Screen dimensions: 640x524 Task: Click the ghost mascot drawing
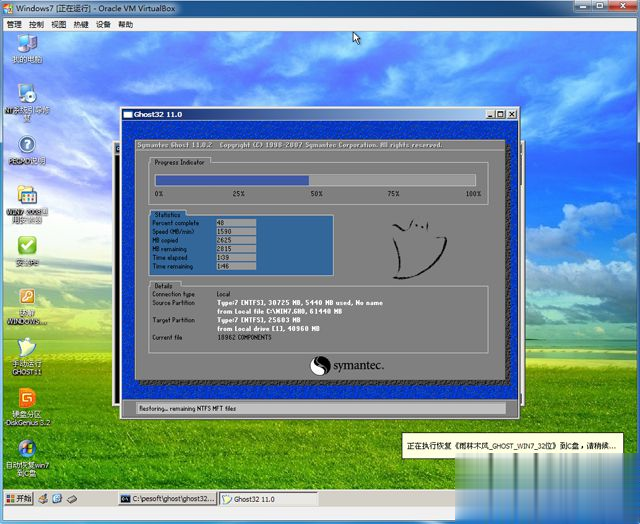click(419, 249)
